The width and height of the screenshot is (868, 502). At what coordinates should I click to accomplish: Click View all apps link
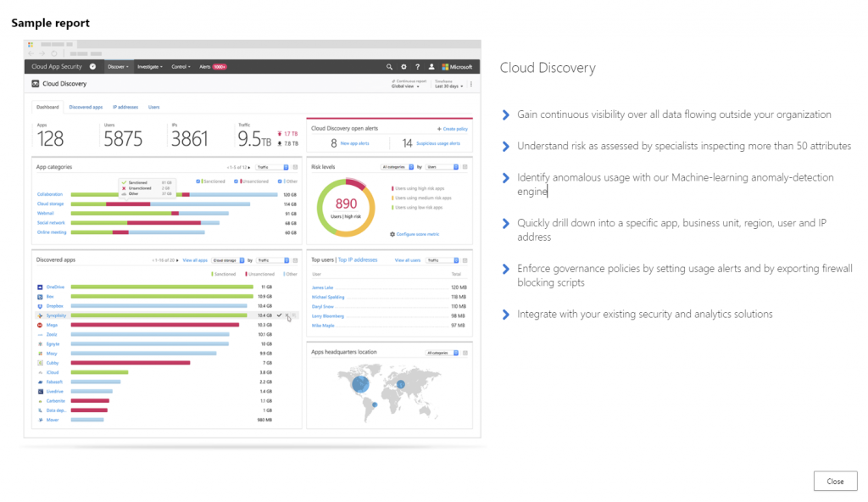click(x=195, y=259)
